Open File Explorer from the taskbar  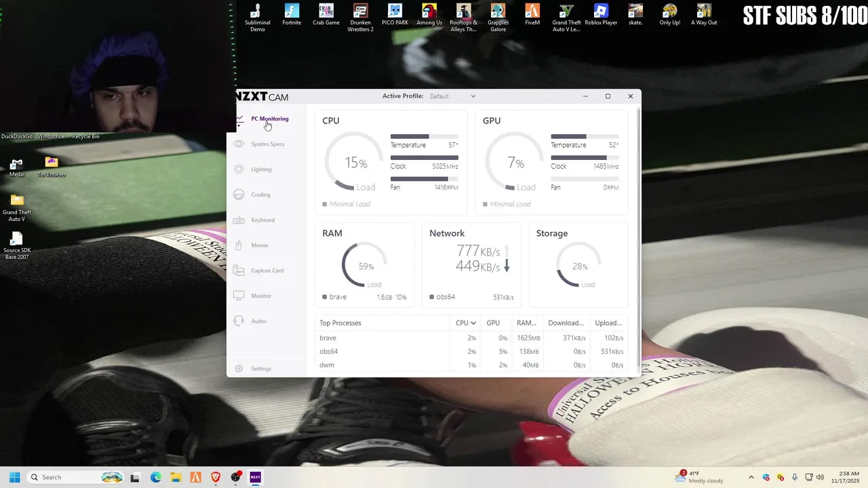(176, 477)
